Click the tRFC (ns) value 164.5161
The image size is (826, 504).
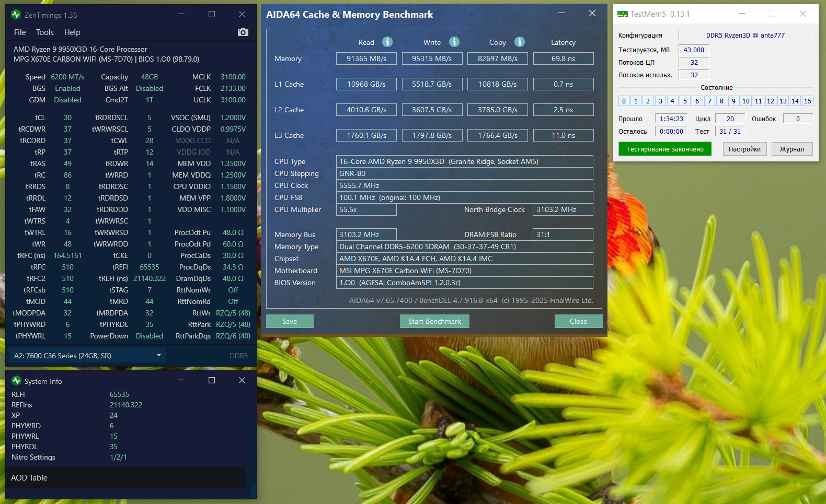(67, 255)
